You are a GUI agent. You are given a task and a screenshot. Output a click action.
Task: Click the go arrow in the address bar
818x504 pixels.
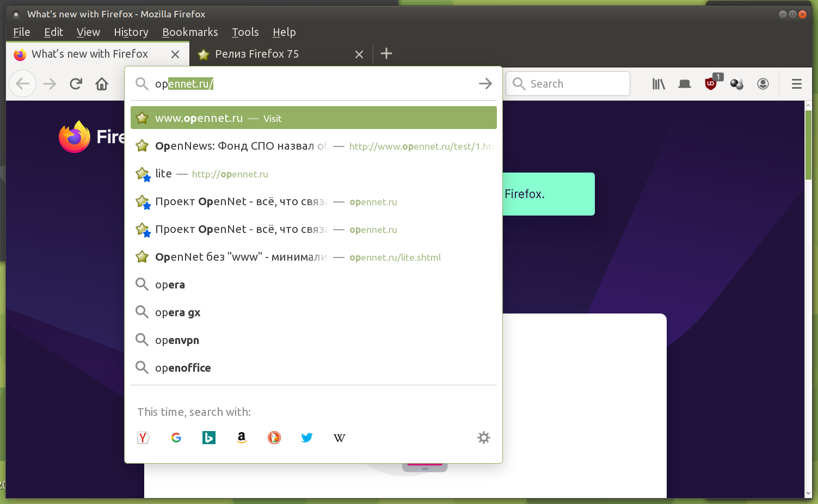pos(485,83)
